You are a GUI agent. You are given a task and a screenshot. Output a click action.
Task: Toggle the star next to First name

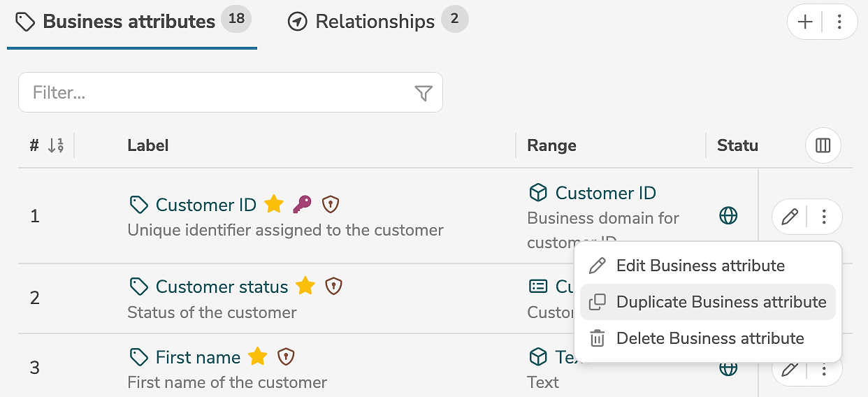click(x=258, y=357)
